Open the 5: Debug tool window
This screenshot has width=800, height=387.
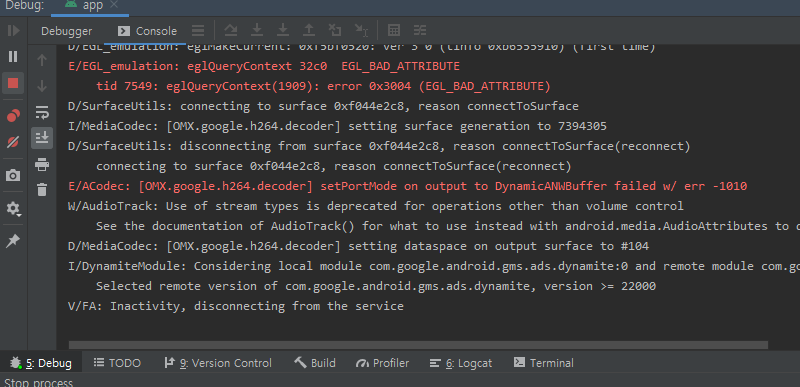click(x=41, y=363)
